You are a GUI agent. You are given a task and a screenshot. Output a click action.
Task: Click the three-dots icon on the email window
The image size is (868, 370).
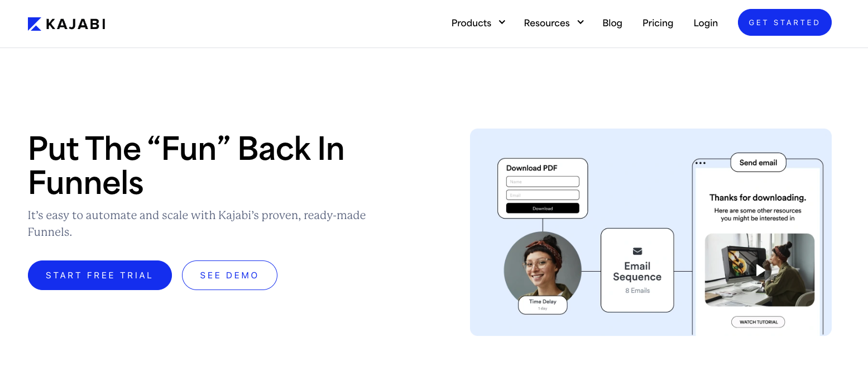click(x=701, y=163)
